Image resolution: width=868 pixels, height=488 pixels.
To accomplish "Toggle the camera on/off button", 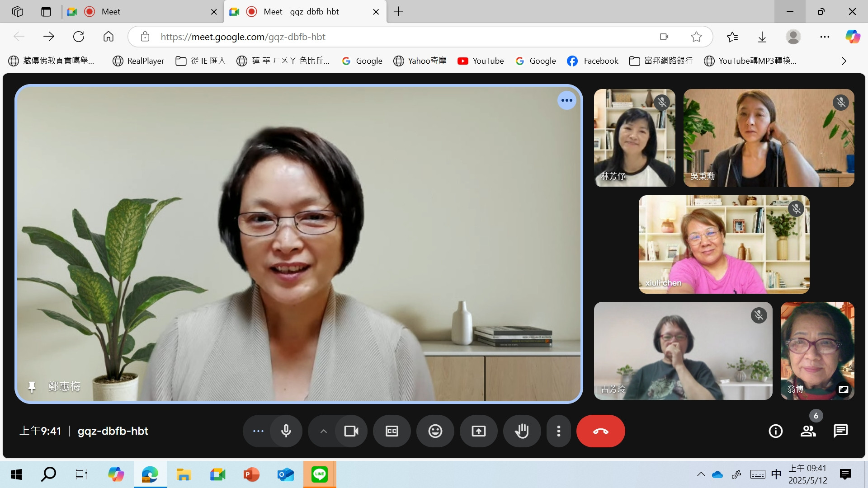I will click(351, 431).
